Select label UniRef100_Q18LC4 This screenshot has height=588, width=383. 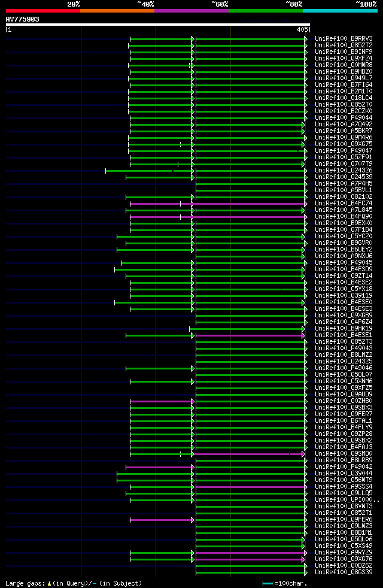344,98
